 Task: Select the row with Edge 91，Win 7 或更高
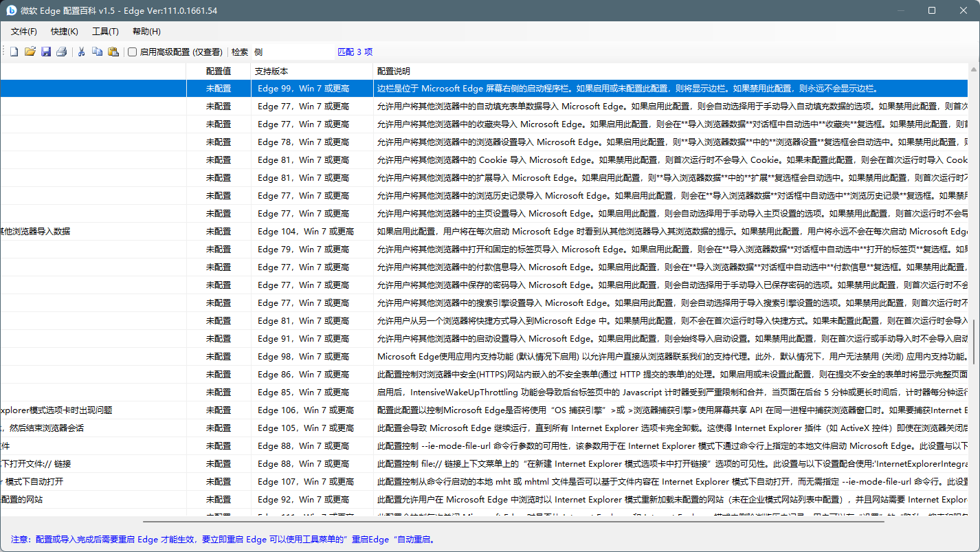484,339
